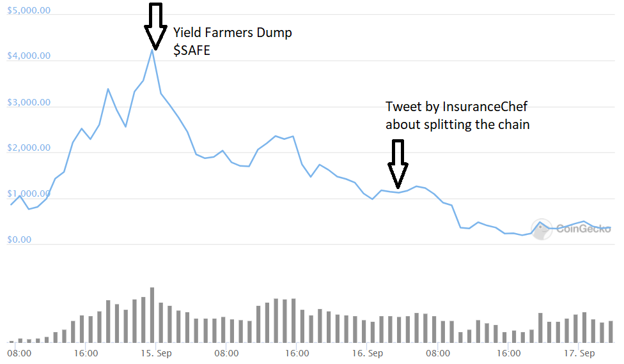Click the $2,000.00 axis label

[x=29, y=148]
